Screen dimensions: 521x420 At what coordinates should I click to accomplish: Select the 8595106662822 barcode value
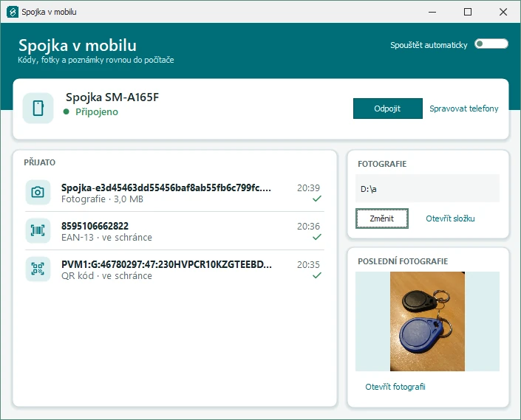[x=95, y=227]
